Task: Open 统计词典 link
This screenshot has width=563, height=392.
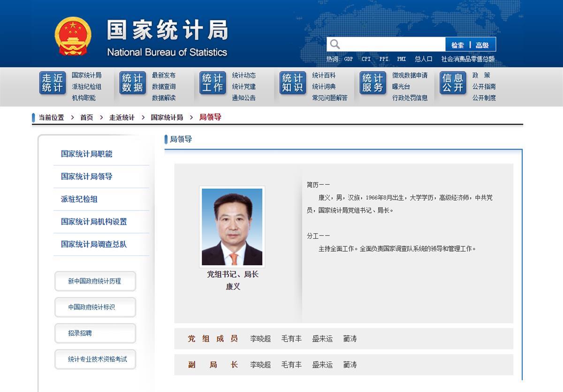Action: click(x=324, y=86)
